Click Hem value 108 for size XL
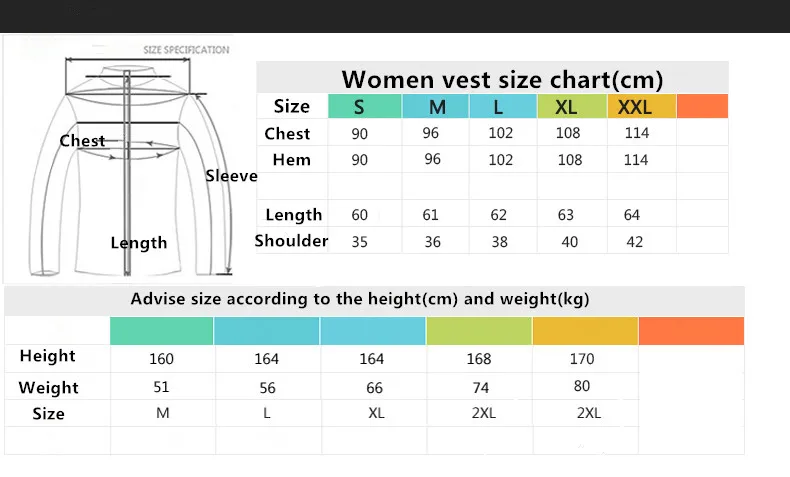 click(x=570, y=160)
